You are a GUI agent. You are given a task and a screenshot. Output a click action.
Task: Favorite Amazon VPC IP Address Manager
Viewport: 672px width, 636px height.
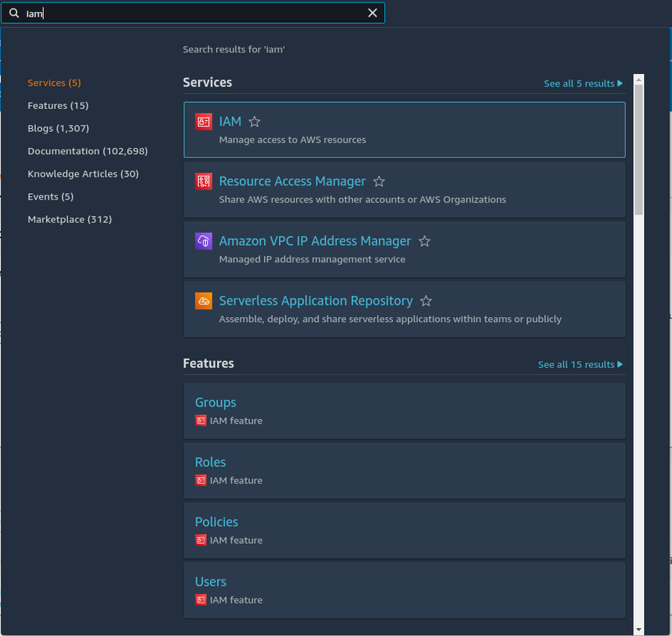click(x=425, y=242)
